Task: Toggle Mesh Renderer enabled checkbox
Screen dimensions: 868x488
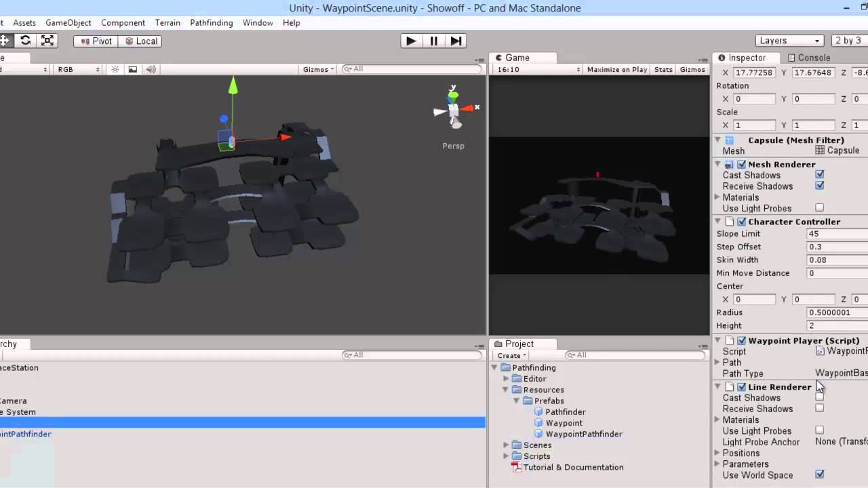Action: click(x=742, y=164)
